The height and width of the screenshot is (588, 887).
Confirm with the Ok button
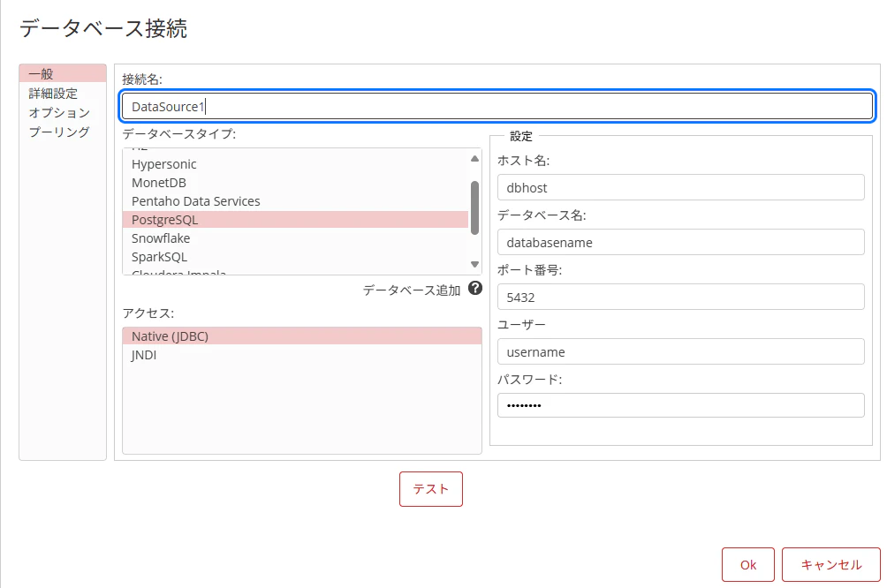click(x=747, y=565)
